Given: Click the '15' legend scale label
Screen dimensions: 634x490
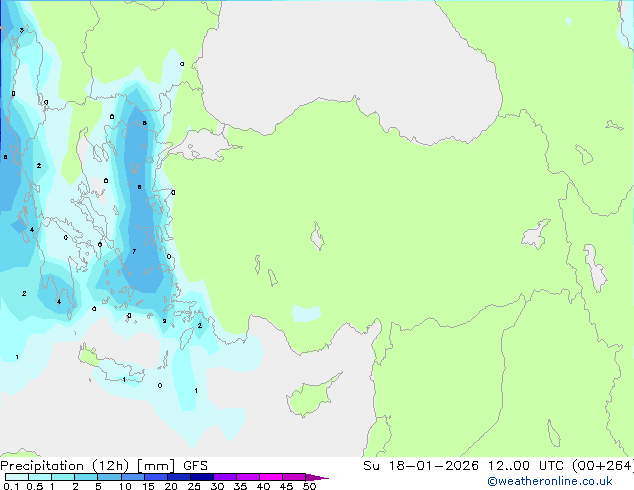Looking at the screenshot, I should [148, 486].
